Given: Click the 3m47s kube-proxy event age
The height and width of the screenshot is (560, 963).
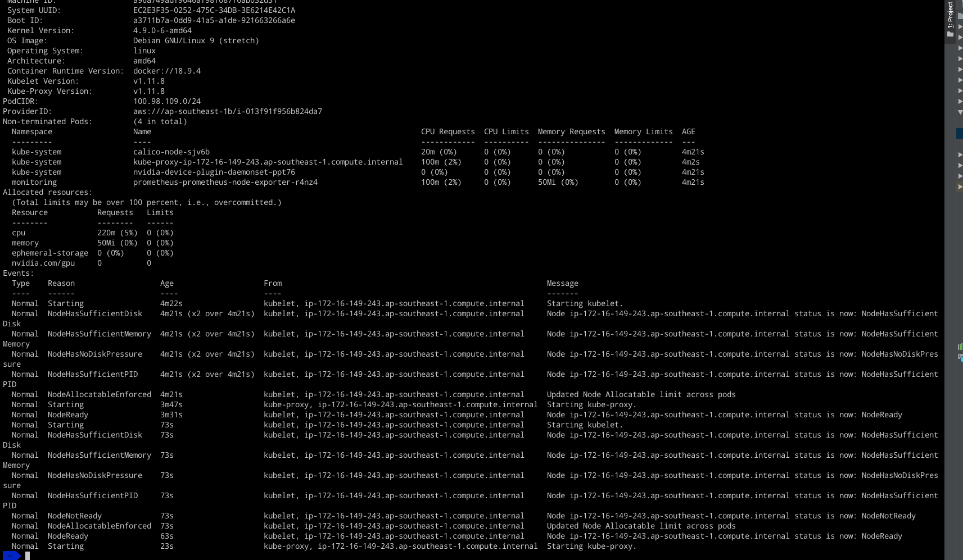Looking at the screenshot, I should (x=171, y=404).
